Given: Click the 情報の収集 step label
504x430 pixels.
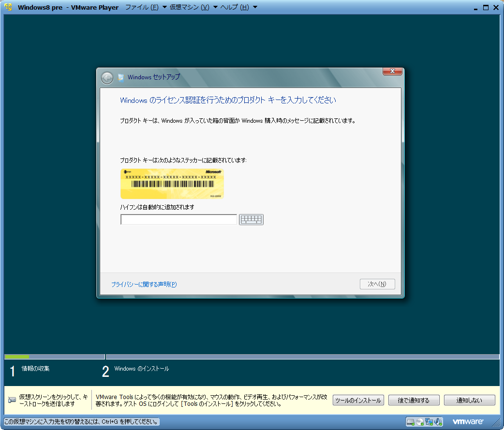Looking at the screenshot, I should pos(35,368).
